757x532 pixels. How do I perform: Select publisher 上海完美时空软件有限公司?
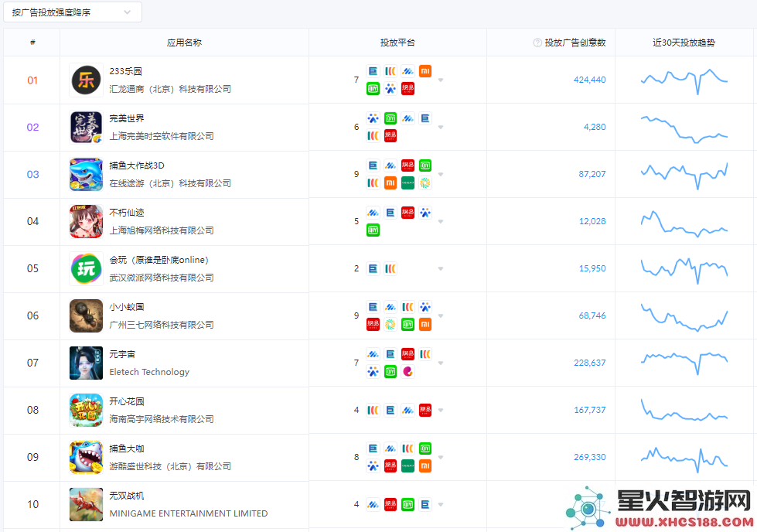click(x=162, y=136)
